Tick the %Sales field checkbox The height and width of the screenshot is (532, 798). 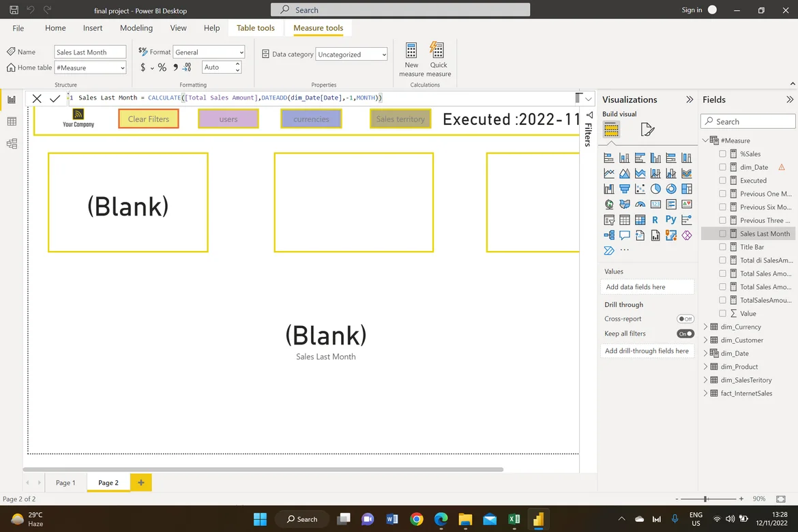(x=722, y=154)
